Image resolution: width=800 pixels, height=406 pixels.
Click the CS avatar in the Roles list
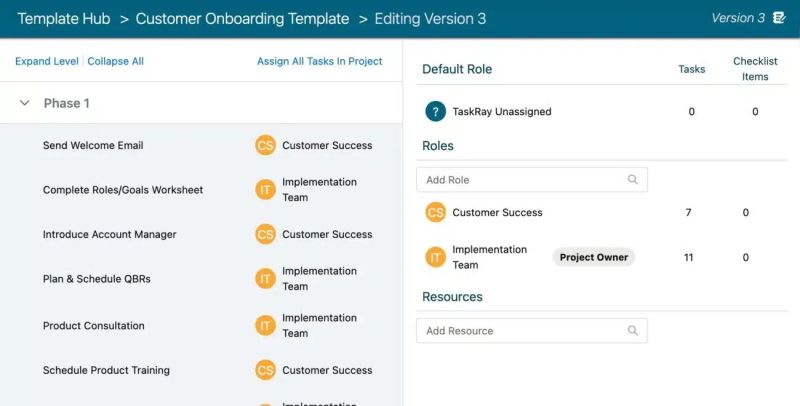pos(435,213)
